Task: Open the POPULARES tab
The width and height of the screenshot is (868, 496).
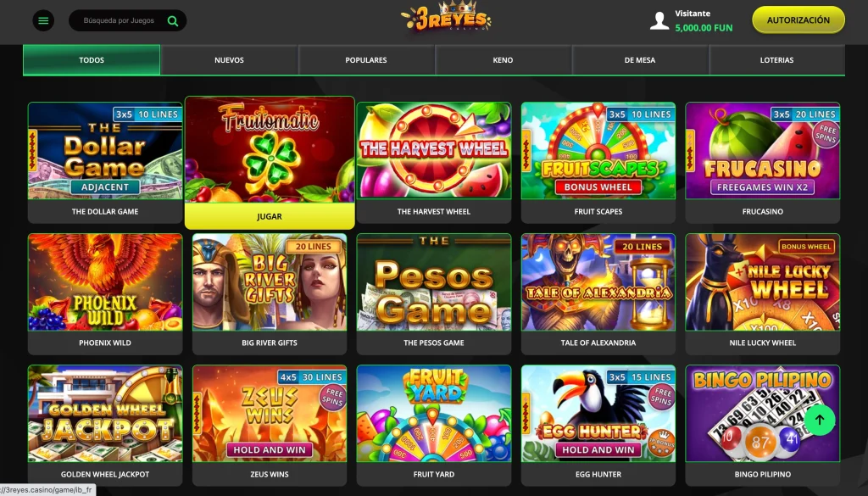Action: 366,60
